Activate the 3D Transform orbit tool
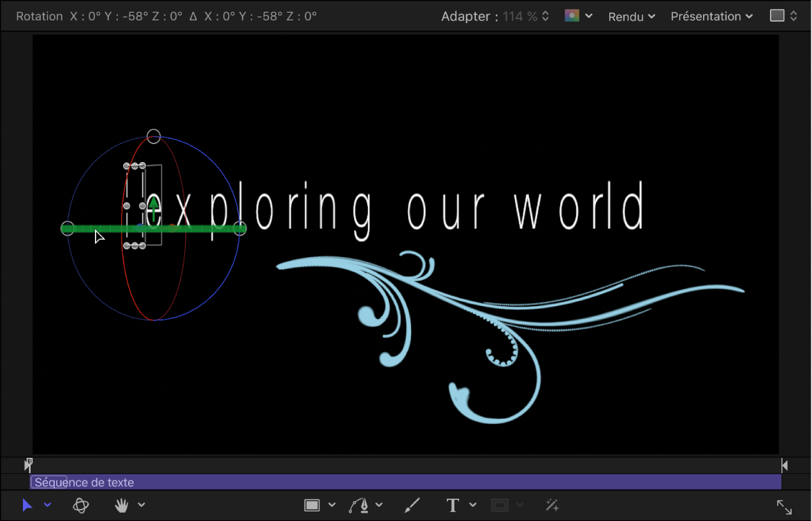 pos(80,506)
